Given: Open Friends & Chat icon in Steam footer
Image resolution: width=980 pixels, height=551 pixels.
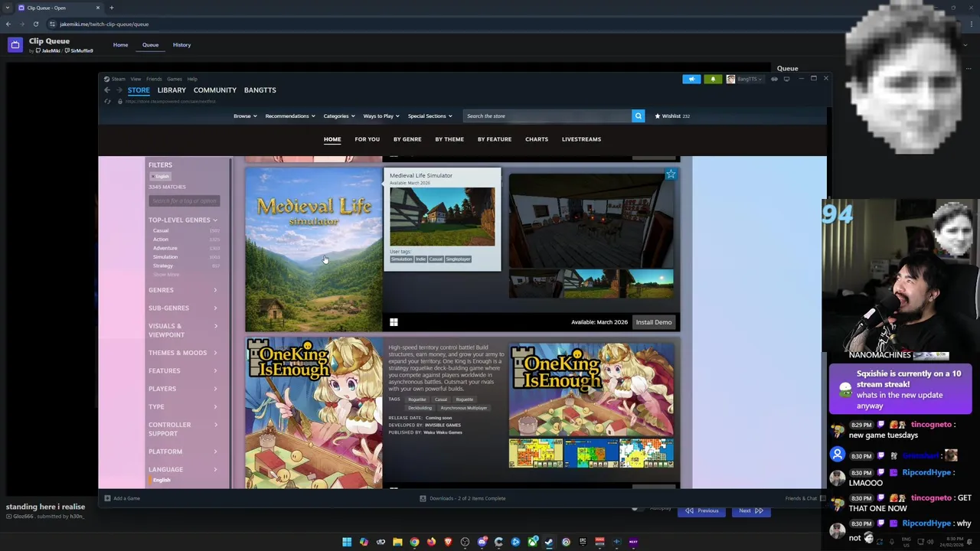Looking at the screenshot, I should (x=823, y=498).
